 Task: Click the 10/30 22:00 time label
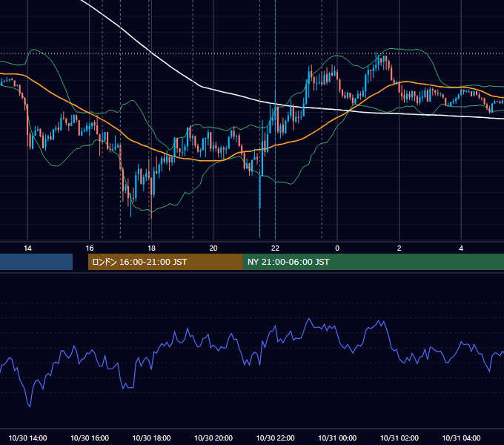pos(276,438)
